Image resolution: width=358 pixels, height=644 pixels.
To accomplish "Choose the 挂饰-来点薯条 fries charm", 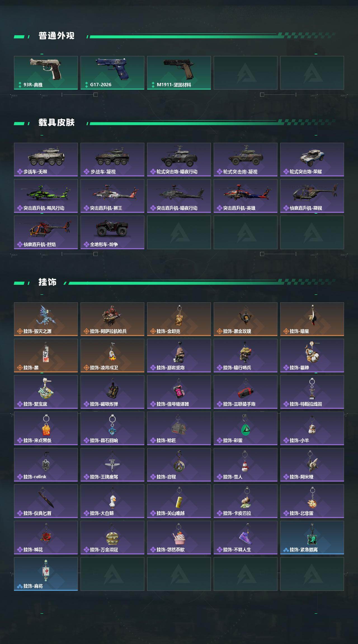I will (x=46, y=428).
